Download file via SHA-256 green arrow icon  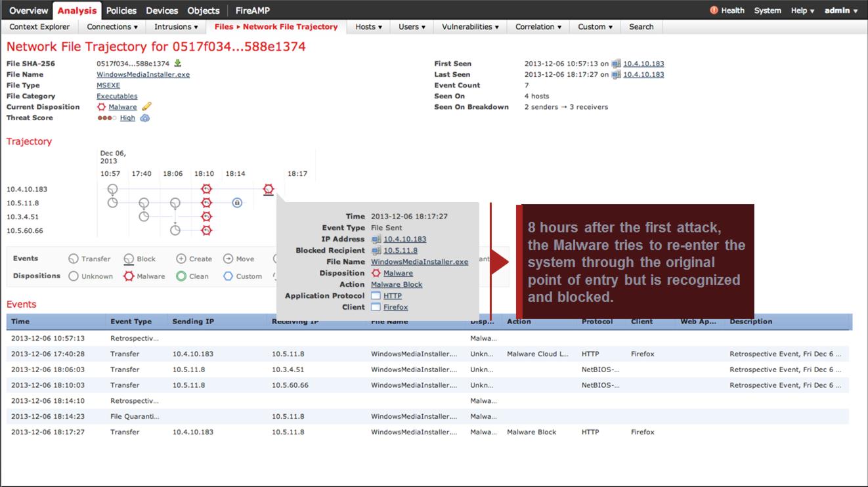(x=177, y=64)
